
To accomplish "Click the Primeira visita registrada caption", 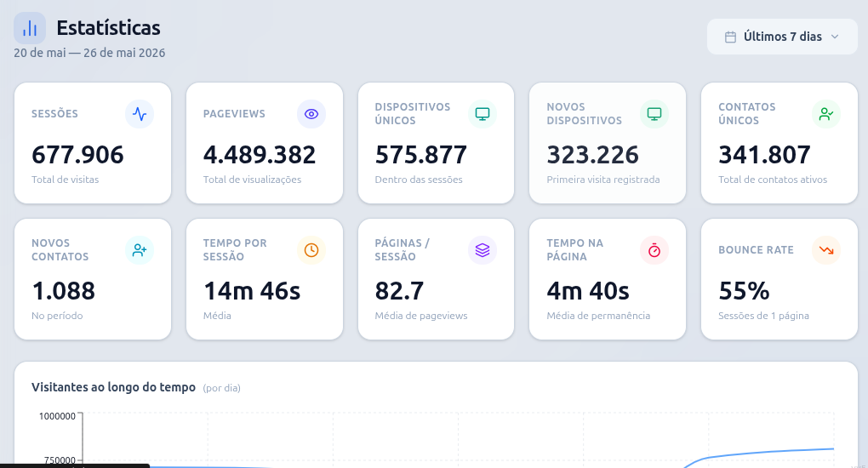I will (603, 180).
